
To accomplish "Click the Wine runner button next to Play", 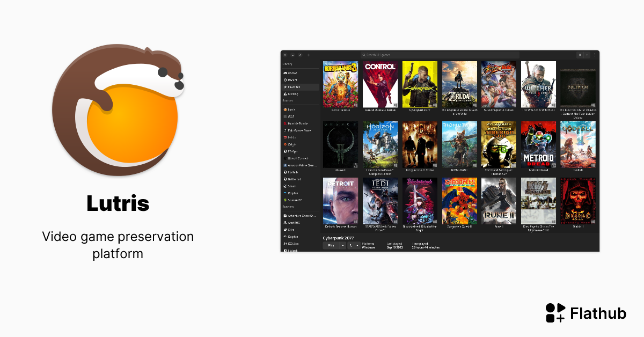I will click(351, 246).
